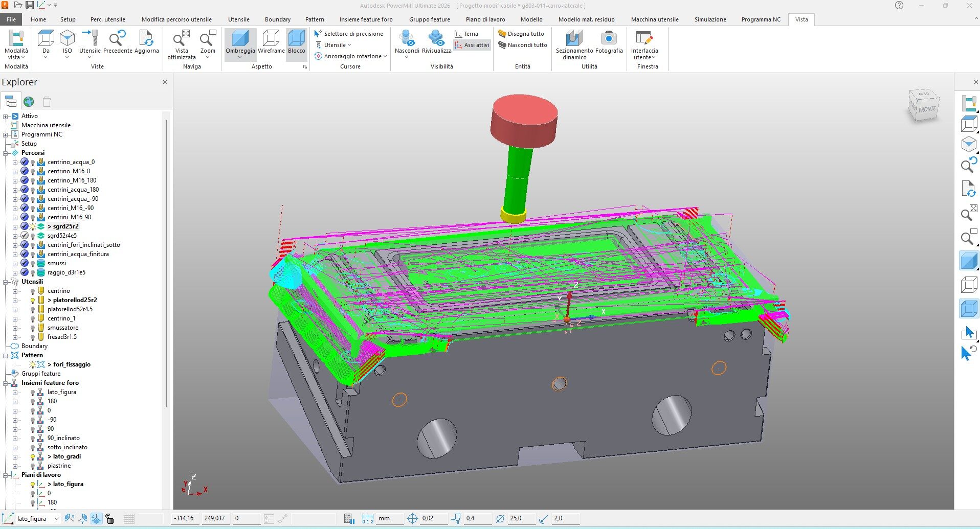Screen dimensions: 980x529
Task: Click the Rivisualizza icon
Action: click(x=436, y=39)
